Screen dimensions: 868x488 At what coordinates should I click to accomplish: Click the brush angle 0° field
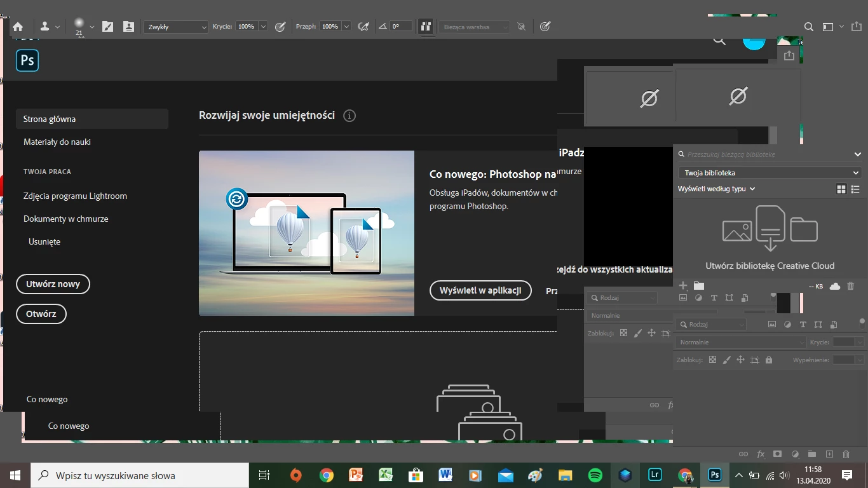pos(401,27)
